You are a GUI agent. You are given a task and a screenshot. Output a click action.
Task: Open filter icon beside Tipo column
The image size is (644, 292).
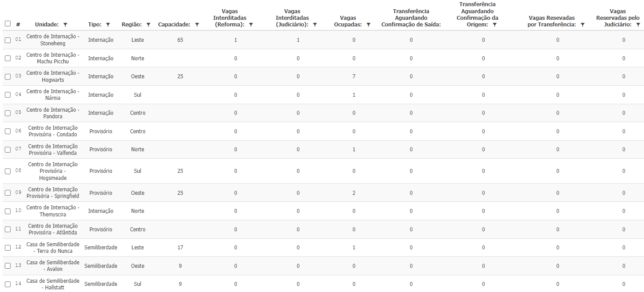pyautogui.click(x=108, y=25)
